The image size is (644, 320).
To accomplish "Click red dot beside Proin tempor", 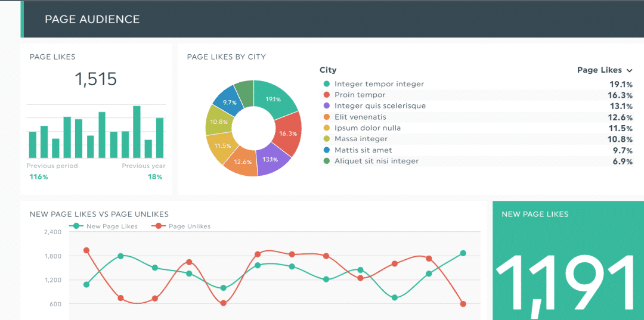I will coord(326,95).
